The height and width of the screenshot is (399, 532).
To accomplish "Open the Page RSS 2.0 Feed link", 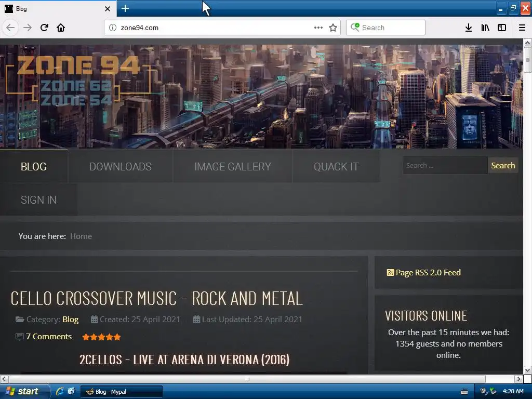I will pyautogui.click(x=428, y=272).
